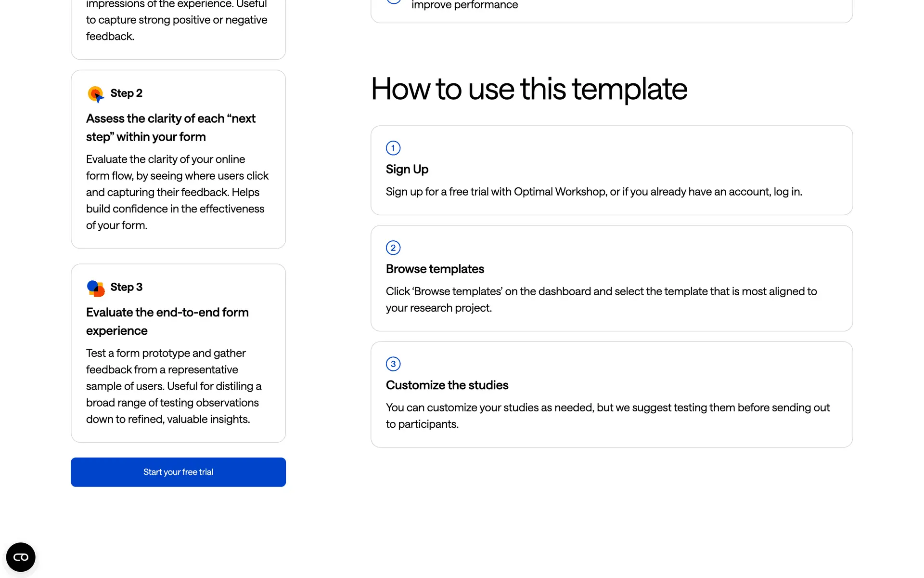924x578 pixels.
Task: Click the circled number 1 icon
Action: pyautogui.click(x=393, y=148)
